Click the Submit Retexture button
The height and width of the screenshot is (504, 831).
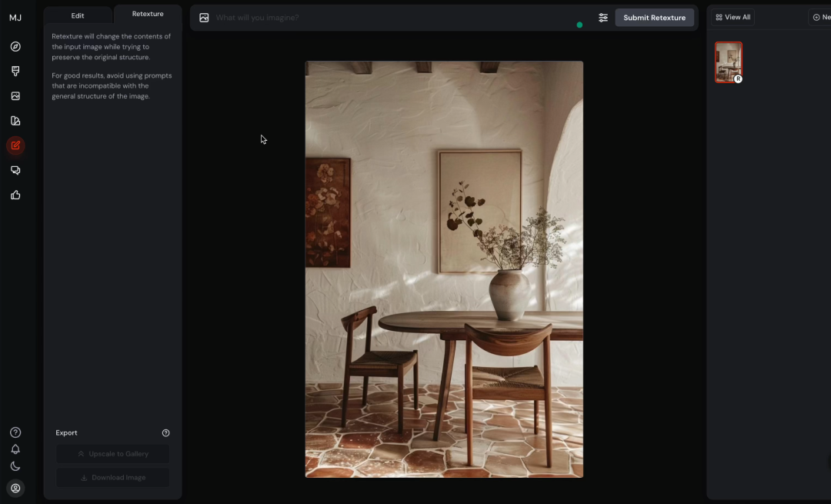(655, 18)
